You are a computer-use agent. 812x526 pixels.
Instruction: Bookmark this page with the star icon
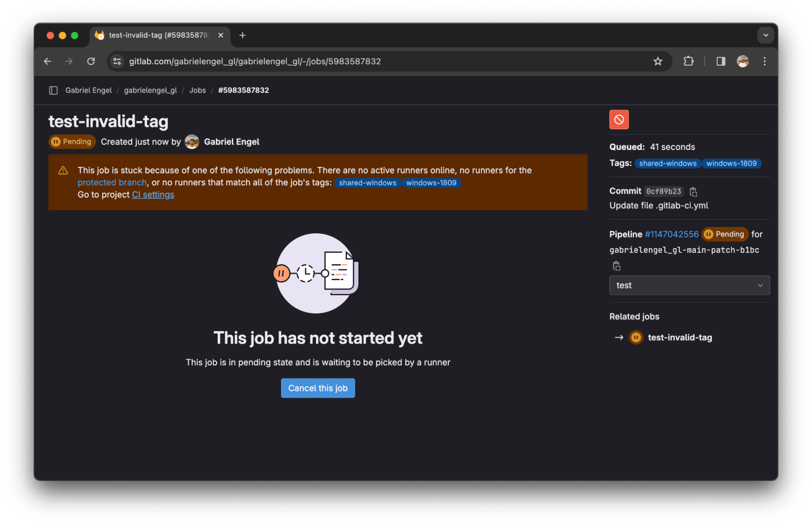click(x=657, y=61)
